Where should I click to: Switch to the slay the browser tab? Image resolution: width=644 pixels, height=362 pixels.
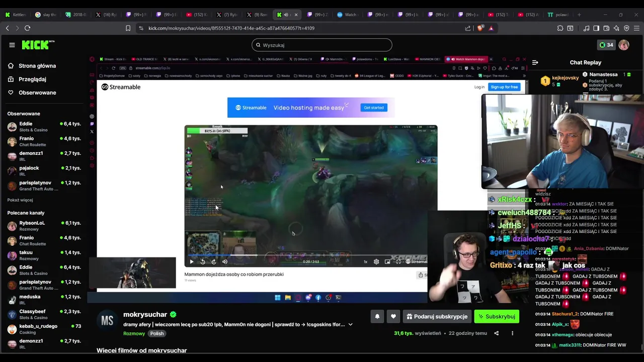point(46,15)
